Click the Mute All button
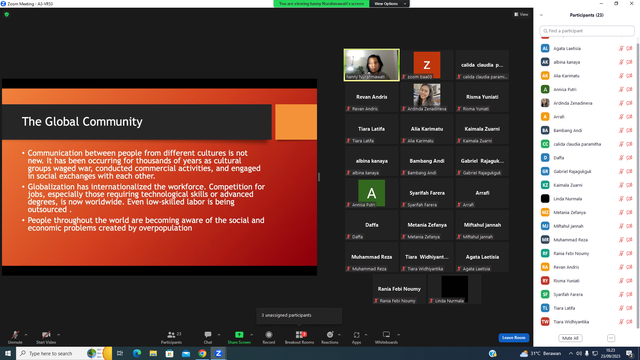This screenshot has width=640, height=360. click(x=570, y=338)
